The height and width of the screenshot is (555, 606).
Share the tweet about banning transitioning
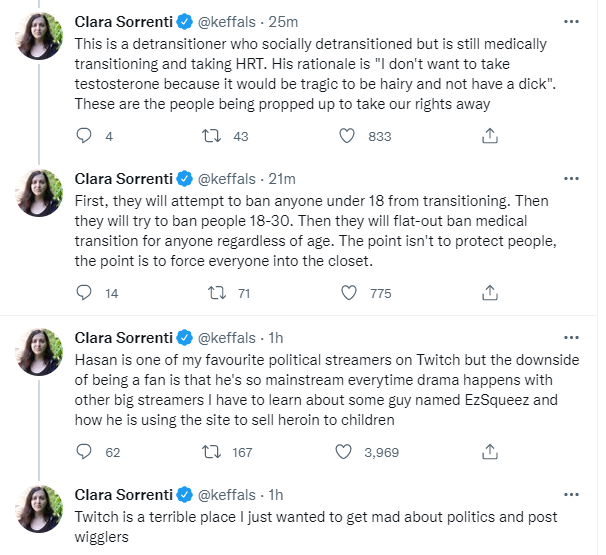(490, 293)
